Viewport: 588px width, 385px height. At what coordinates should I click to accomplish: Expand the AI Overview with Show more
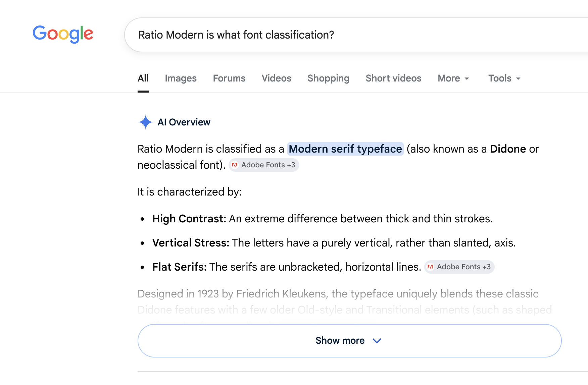coord(349,341)
